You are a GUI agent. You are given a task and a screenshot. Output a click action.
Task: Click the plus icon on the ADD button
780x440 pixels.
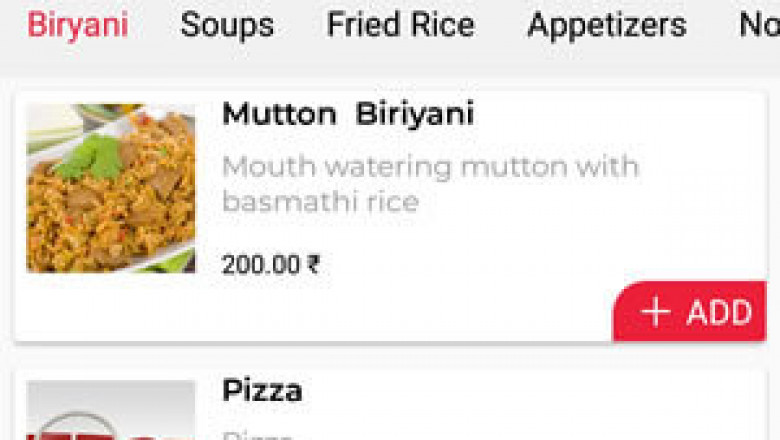656,312
